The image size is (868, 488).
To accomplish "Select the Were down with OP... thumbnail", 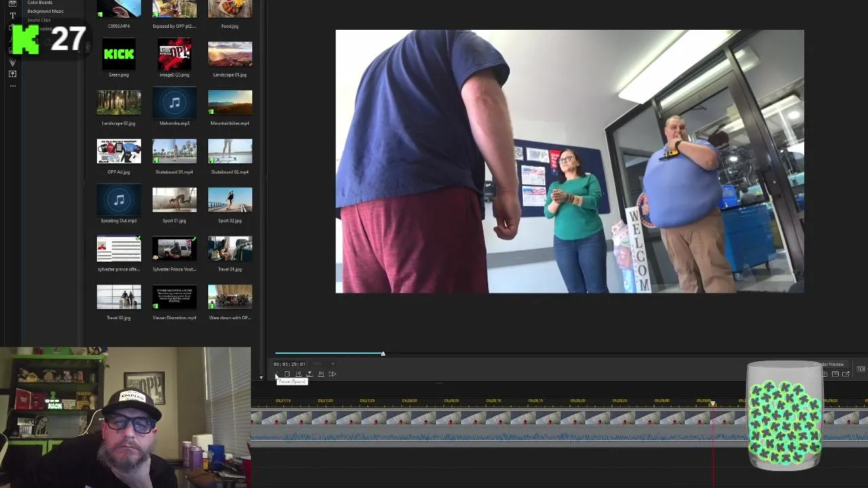I will pos(230,298).
